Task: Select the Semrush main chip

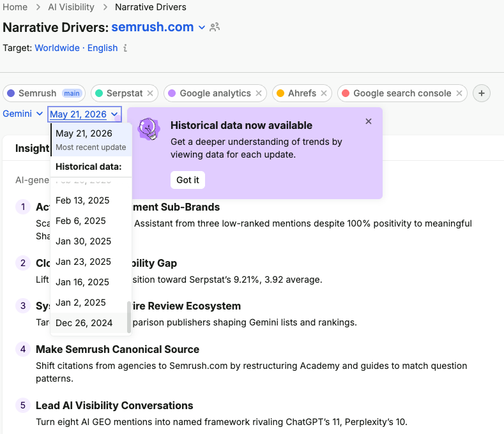Action: click(44, 93)
